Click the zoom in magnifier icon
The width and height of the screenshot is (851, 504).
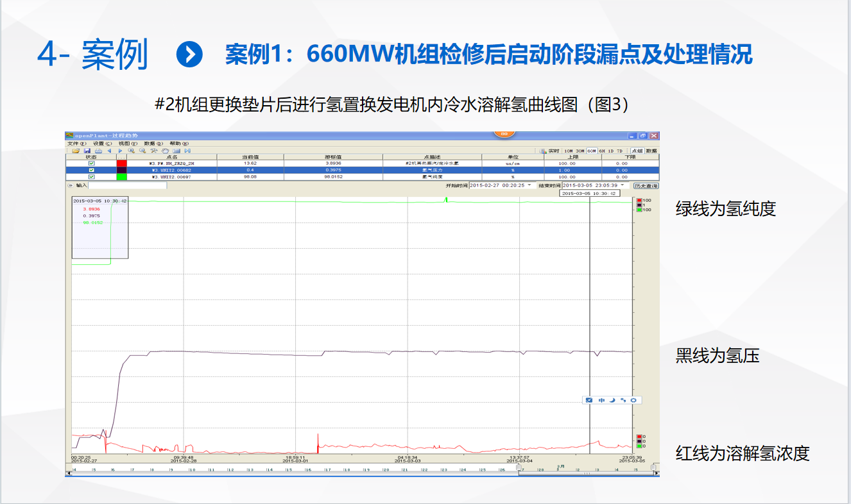[x=132, y=151]
